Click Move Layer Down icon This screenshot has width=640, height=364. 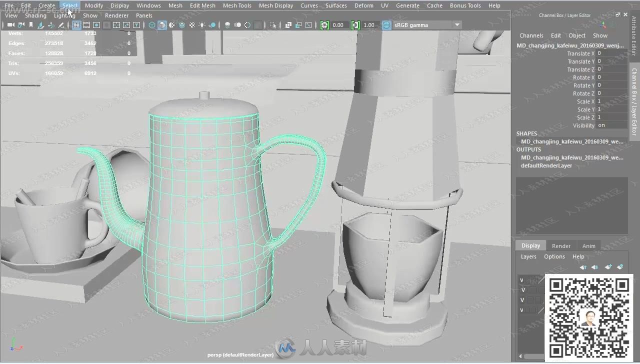click(594, 267)
